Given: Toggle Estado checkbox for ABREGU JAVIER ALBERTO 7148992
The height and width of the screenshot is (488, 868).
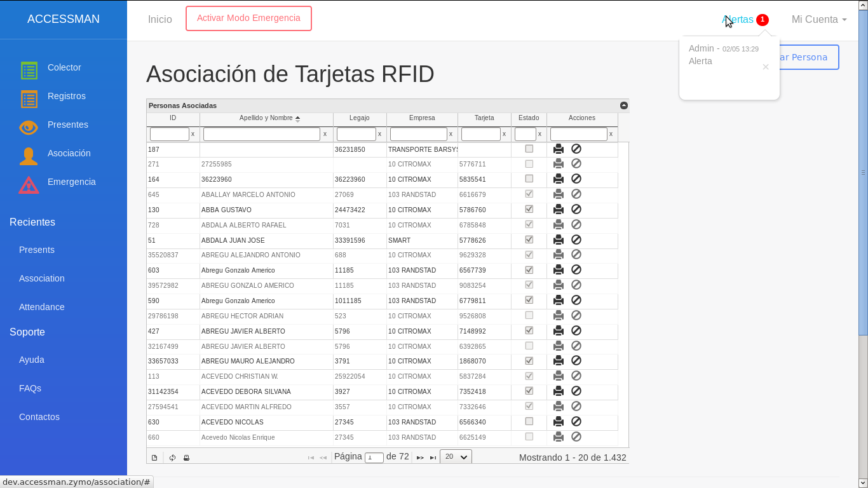Looking at the screenshot, I should pos(529,330).
